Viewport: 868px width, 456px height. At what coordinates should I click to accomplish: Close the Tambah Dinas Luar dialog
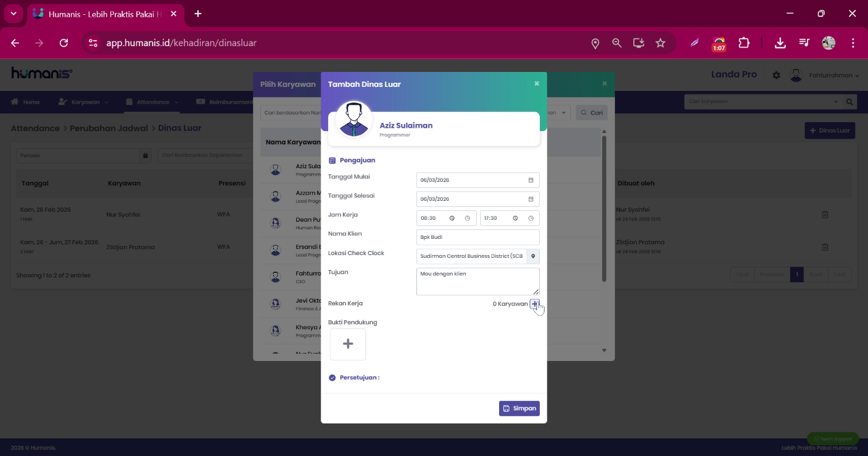[536, 83]
